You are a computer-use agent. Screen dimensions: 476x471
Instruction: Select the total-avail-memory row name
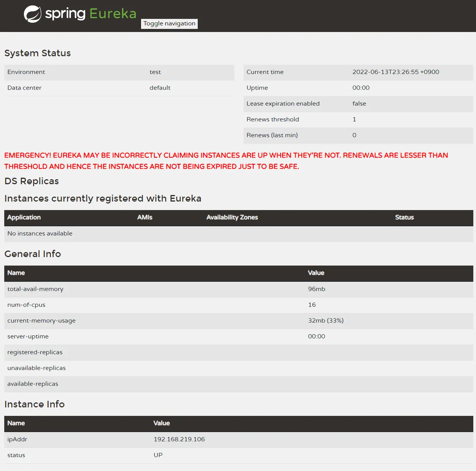pos(35,289)
